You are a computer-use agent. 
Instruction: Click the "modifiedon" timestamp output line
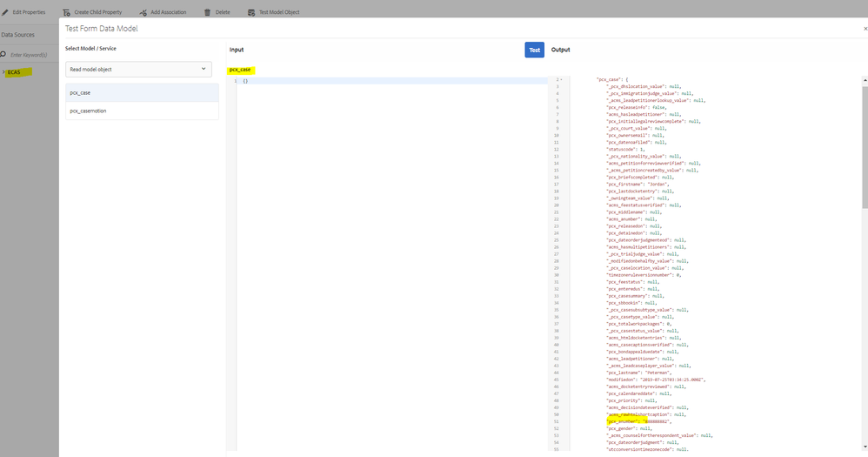[x=656, y=380]
